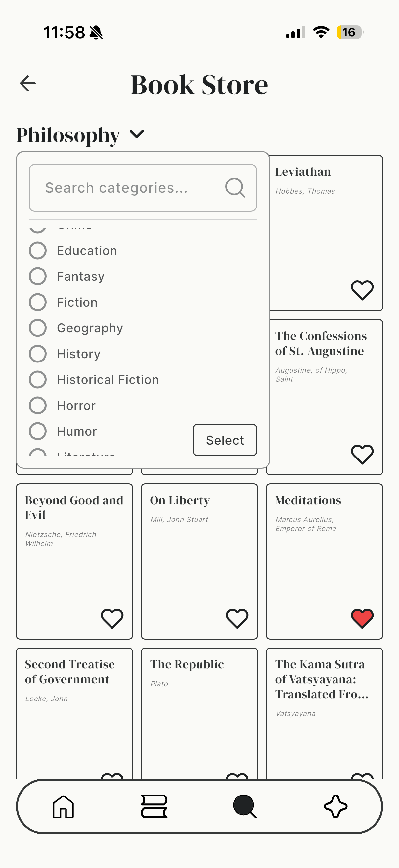Screen dimensions: 399x868
Task: Select the Fiction category radio button
Action: pos(38,302)
